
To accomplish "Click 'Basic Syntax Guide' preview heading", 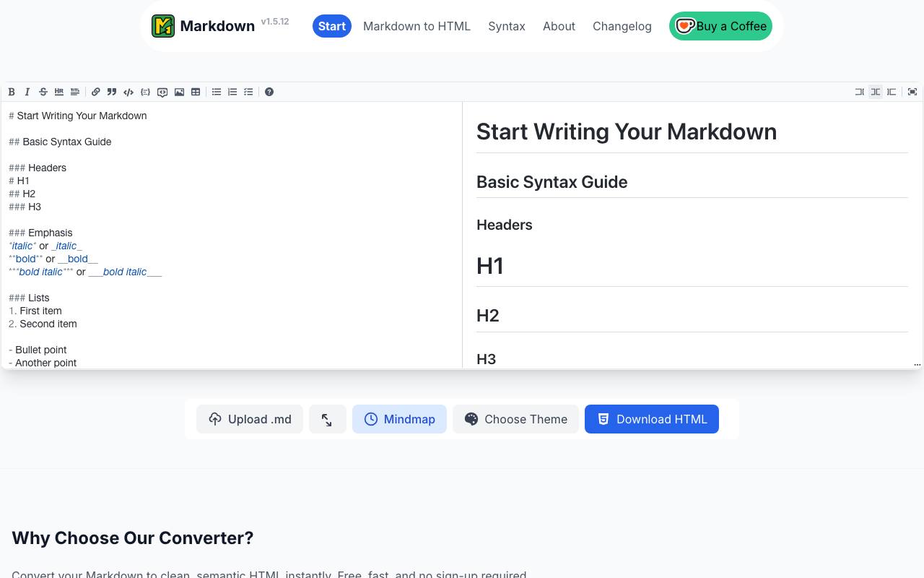I will tap(552, 182).
